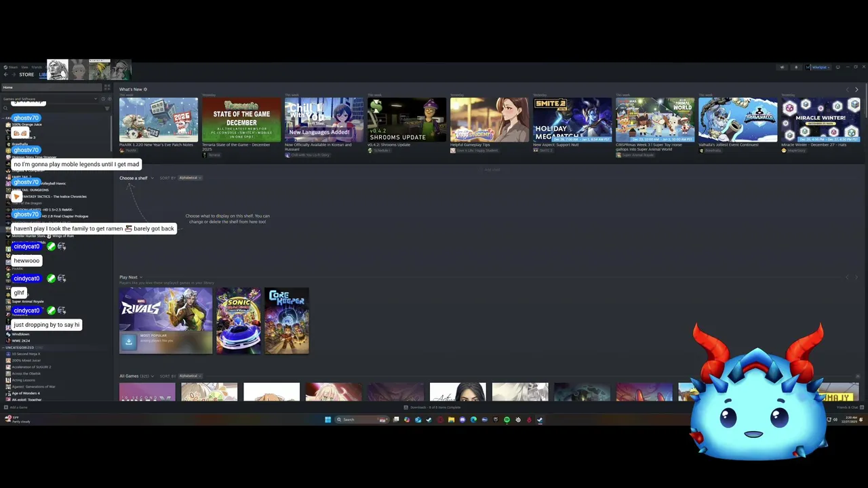868x488 pixels.
Task: Click Add a Game button
Action: pos(16,407)
